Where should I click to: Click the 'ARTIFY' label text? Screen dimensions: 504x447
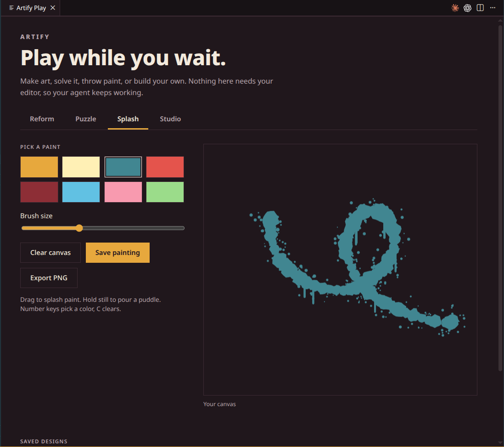click(35, 37)
